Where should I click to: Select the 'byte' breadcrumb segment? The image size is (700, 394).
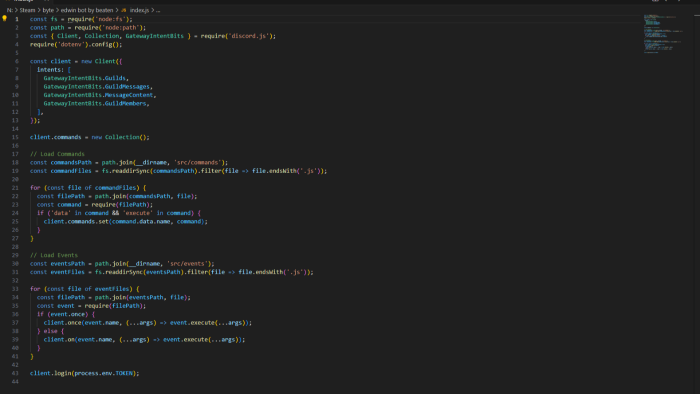48,10
